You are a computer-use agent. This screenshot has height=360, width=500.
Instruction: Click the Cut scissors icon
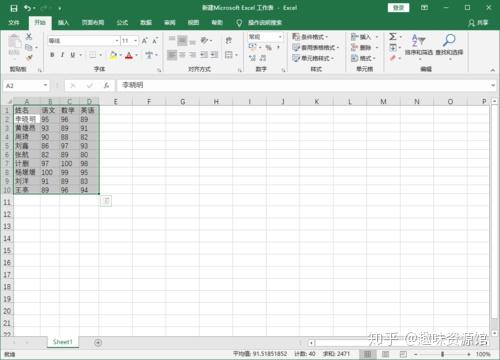tap(29, 36)
